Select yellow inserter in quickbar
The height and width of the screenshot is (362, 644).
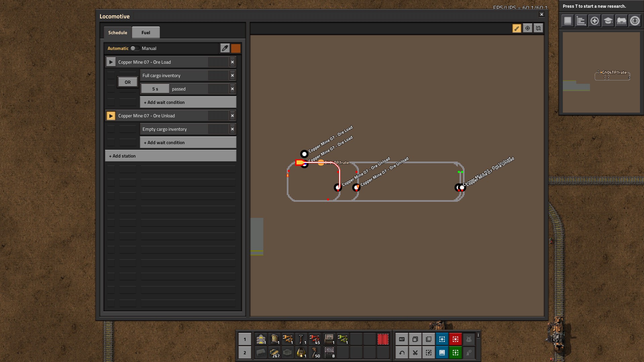tap(288, 339)
